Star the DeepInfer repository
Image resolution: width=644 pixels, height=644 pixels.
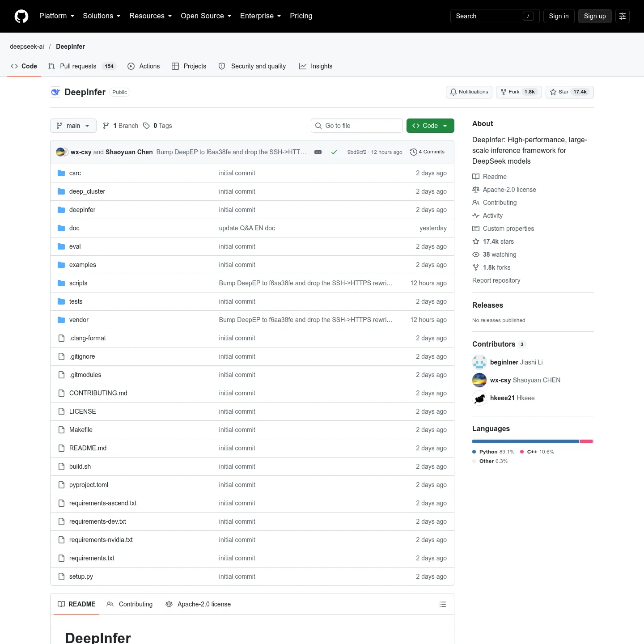coord(570,92)
